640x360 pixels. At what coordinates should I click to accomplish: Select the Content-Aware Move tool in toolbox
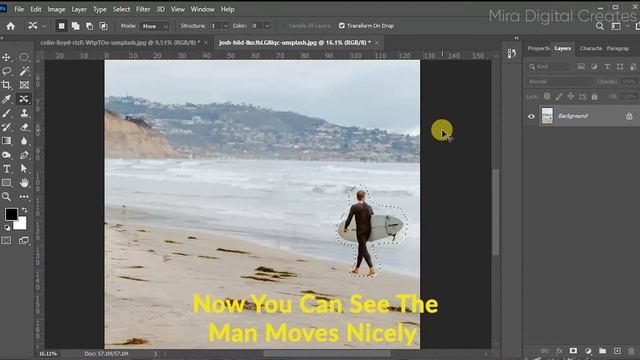coord(24,99)
